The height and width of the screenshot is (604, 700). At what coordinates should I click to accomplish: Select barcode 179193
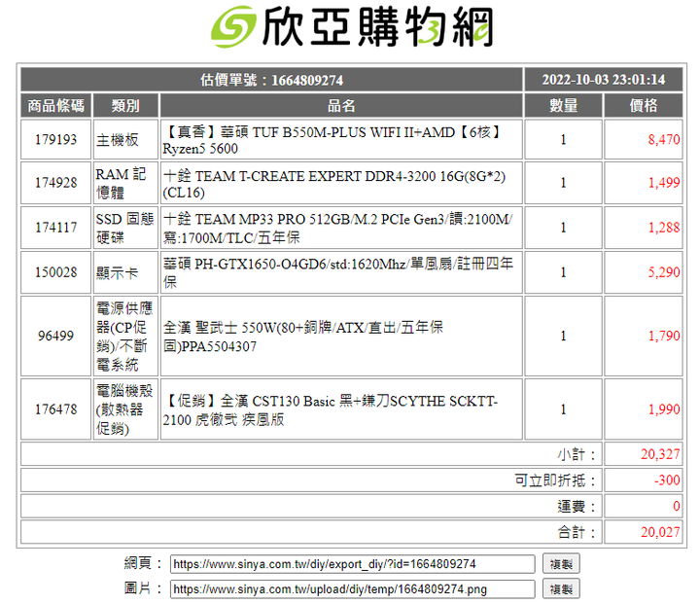55,139
